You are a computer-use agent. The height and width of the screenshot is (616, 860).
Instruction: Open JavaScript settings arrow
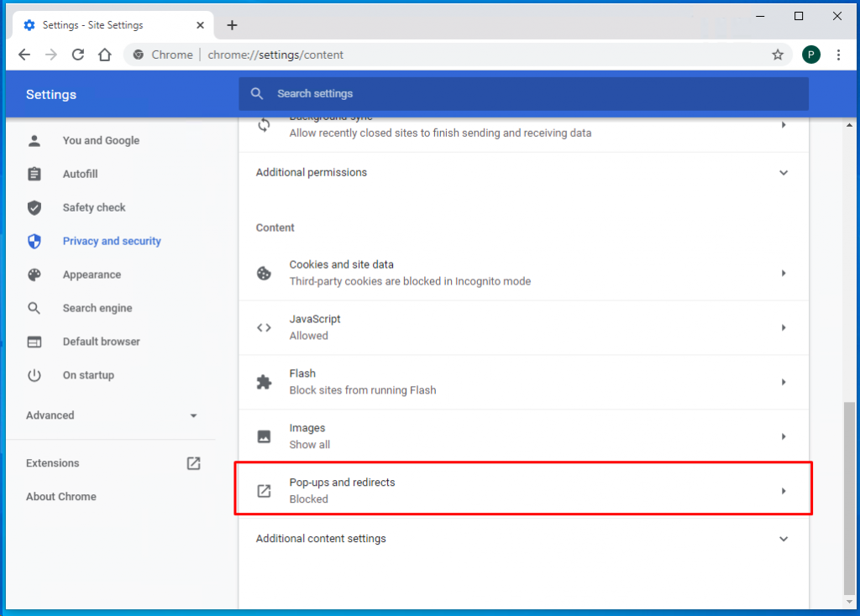(784, 328)
